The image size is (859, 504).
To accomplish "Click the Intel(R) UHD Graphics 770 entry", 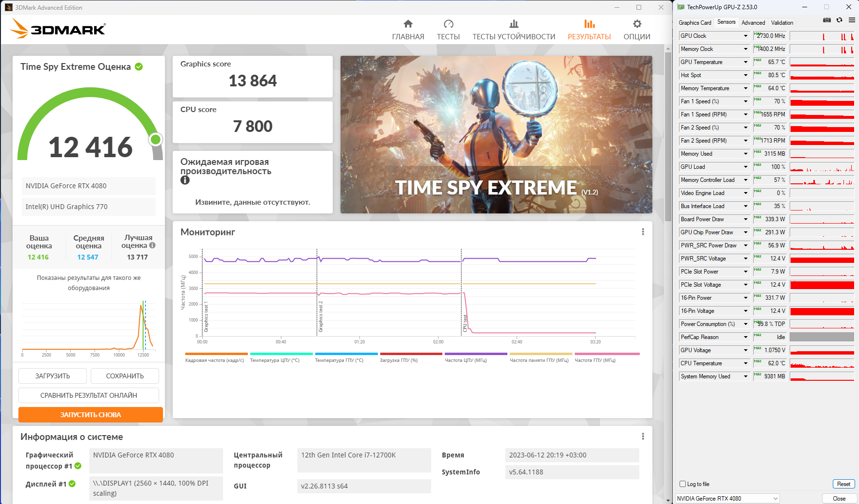I will [x=89, y=207].
